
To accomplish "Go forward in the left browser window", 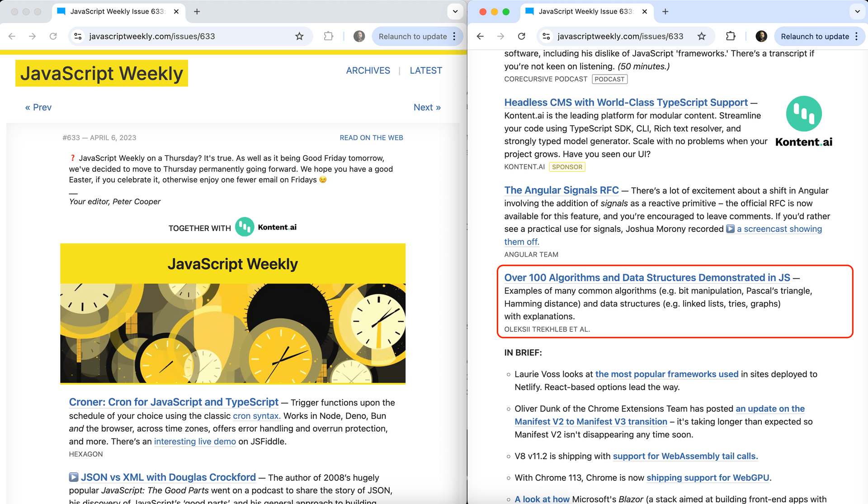I will click(32, 36).
